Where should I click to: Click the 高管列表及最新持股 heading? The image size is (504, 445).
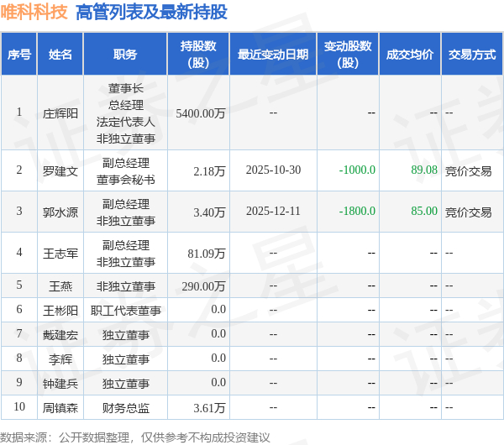click(x=151, y=13)
